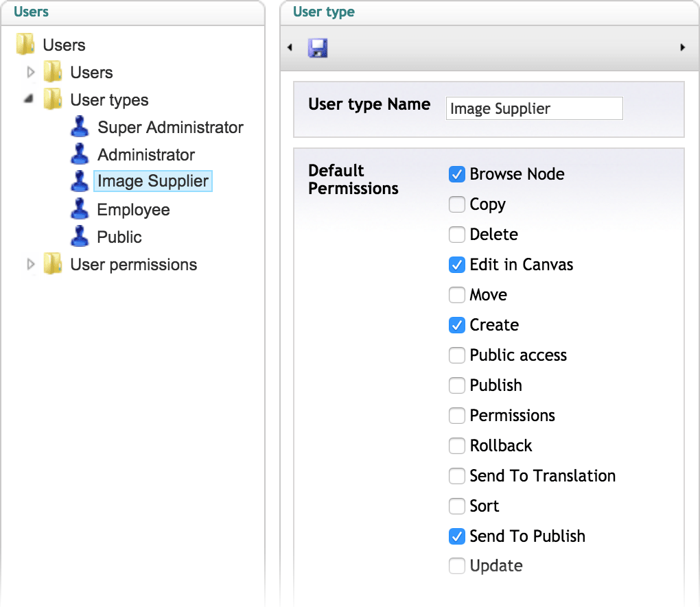
Task: Click the root Users folder icon
Action: 25,45
